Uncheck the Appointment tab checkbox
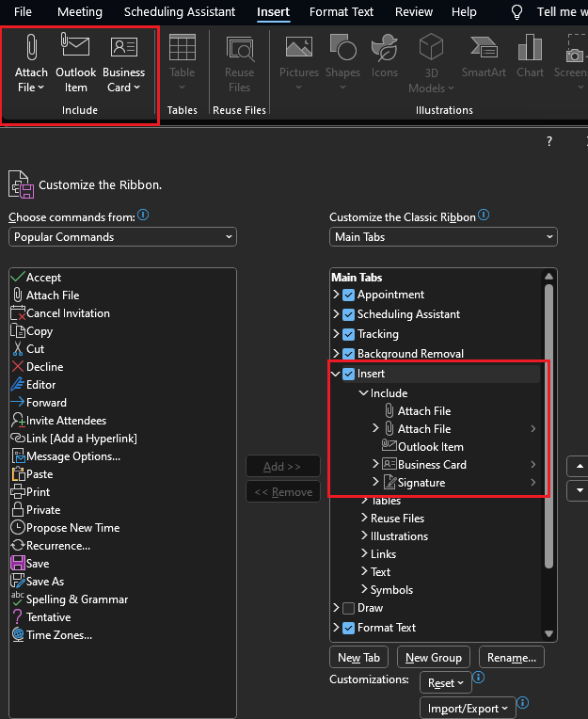Screen dimensions: 588x719 click(348, 295)
